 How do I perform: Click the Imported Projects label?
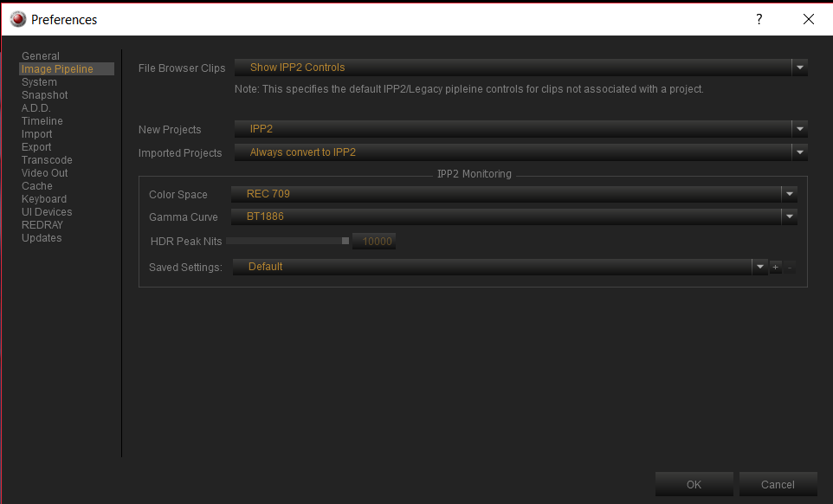click(180, 153)
